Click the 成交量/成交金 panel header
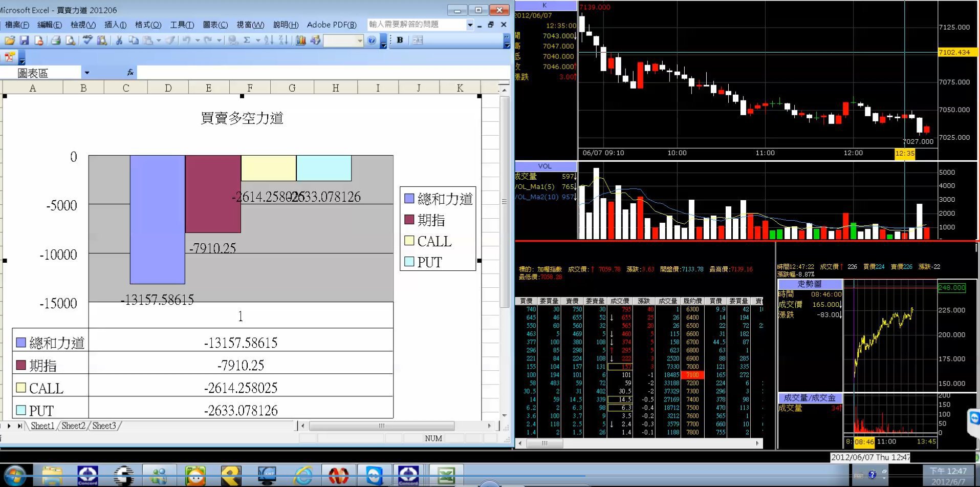Viewport: 980px width, 487px height. [x=810, y=398]
